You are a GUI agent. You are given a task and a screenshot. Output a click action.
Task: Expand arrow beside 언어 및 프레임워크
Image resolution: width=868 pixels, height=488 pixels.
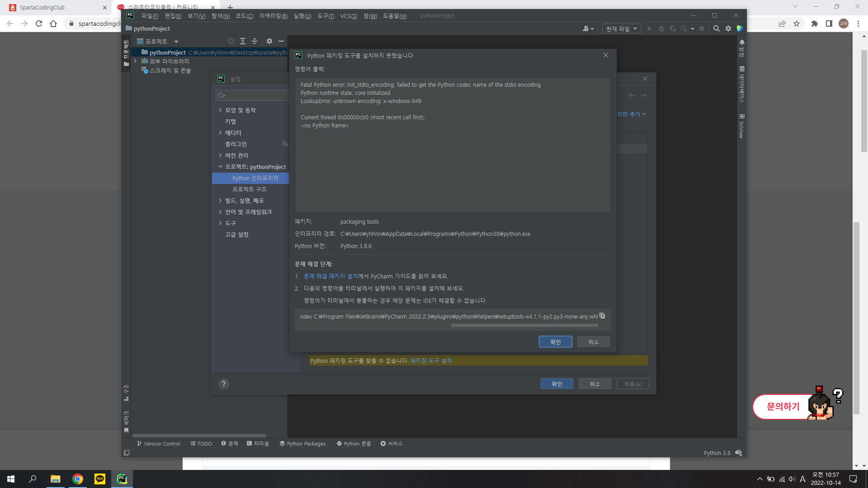[220, 212]
